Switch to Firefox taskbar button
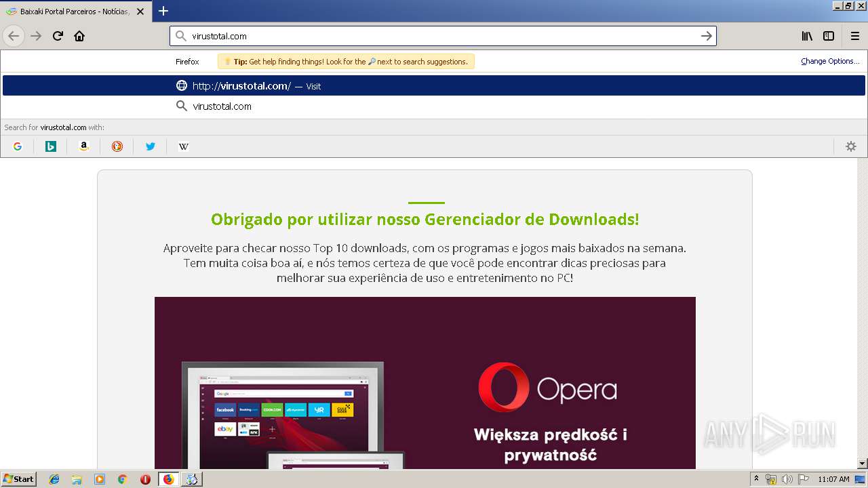The height and width of the screenshot is (488, 868). (168, 479)
